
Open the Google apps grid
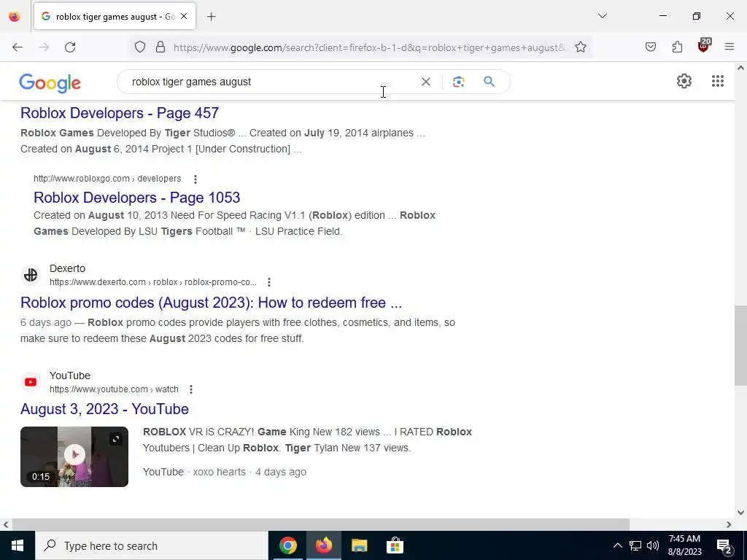pos(718,81)
